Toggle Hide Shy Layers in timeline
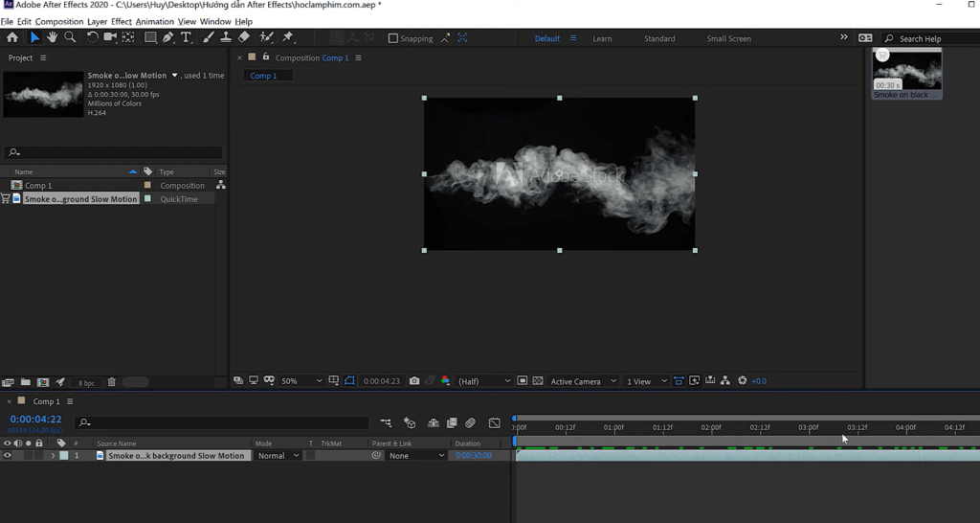 434,423
